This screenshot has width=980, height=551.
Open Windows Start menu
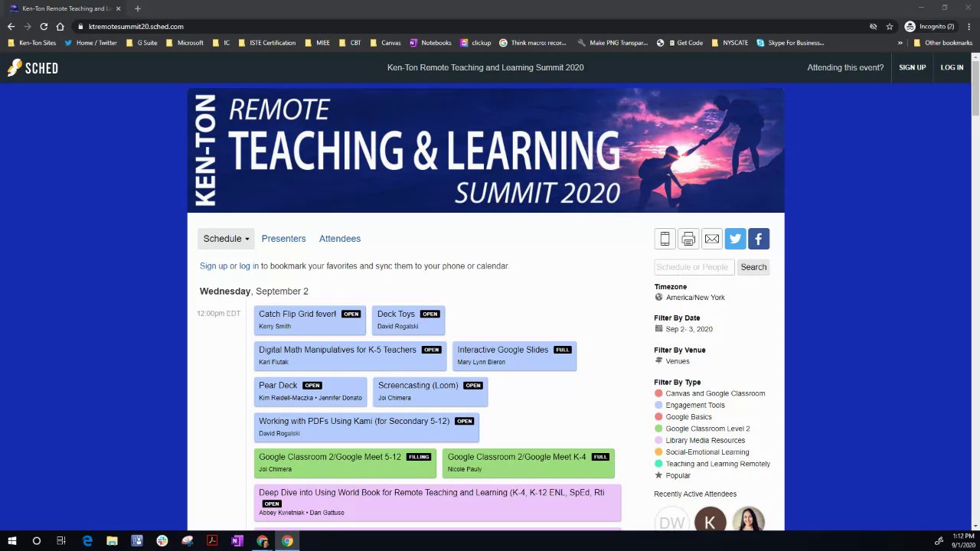[12, 541]
